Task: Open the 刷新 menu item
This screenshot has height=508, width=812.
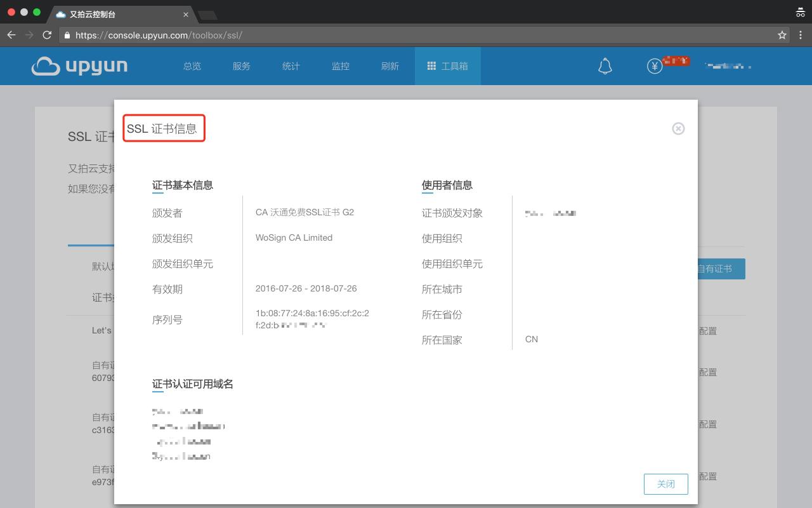Action: pos(390,66)
